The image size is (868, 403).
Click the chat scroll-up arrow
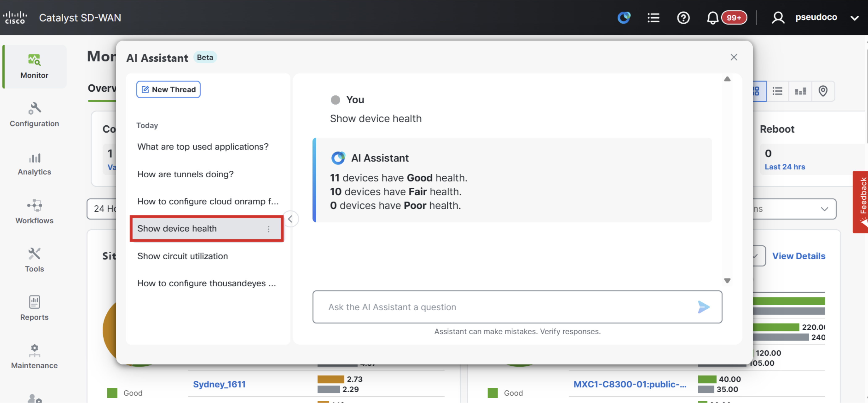[x=727, y=79]
